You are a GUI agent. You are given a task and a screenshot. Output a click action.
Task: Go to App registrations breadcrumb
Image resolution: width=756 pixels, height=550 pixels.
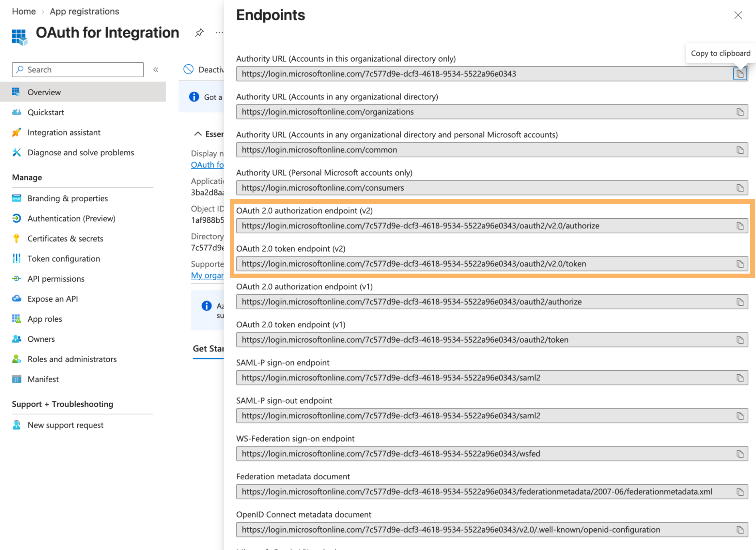click(84, 11)
